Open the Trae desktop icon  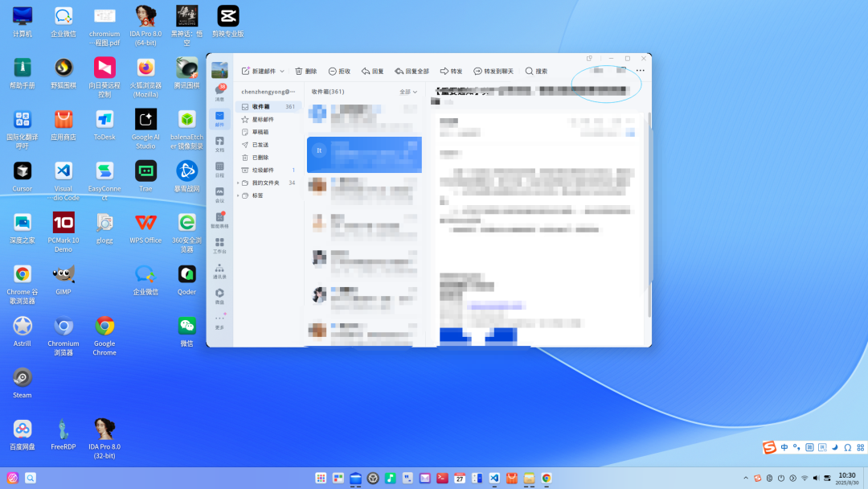click(145, 177)
